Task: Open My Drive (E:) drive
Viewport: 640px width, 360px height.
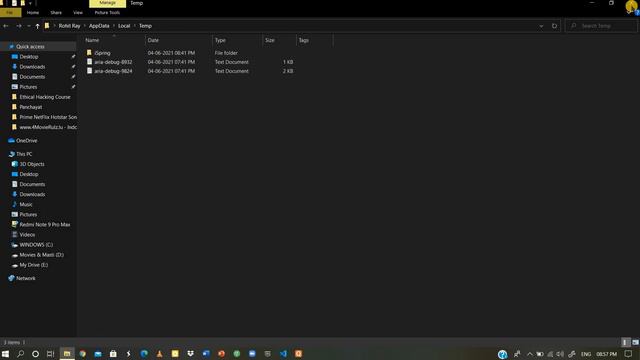Action: coord(33,265)
